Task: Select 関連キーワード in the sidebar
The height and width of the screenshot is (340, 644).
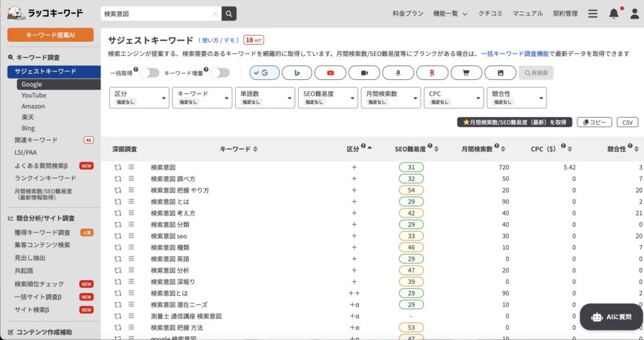Action: [36, 140]
